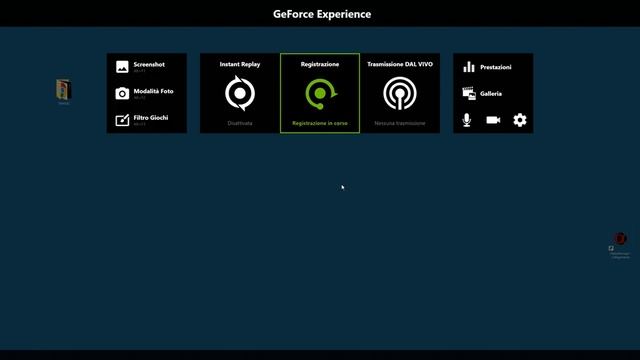The width and height of the screenshot is (640, 360).
Task: Click the Prestazioni label
Action: (496, 67)
